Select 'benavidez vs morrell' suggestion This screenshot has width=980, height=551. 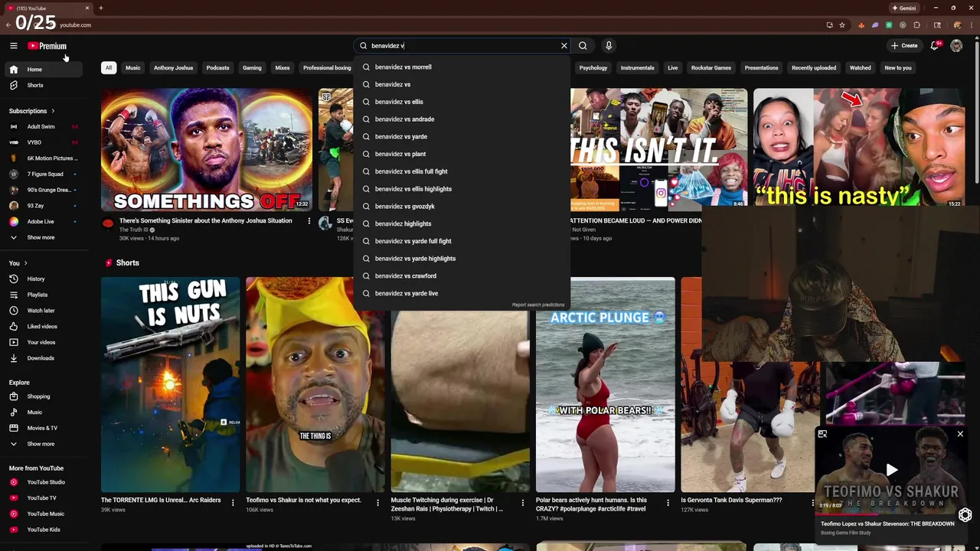point(462,67)
